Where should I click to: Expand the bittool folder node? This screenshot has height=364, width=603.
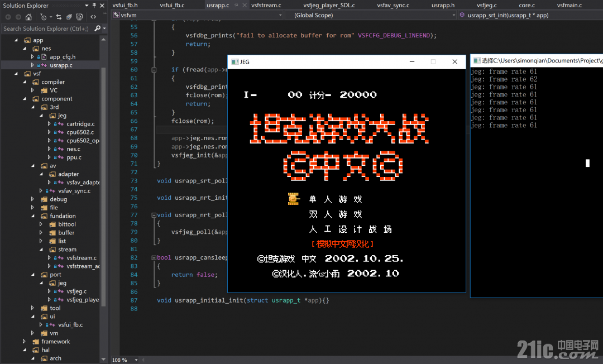41,224
